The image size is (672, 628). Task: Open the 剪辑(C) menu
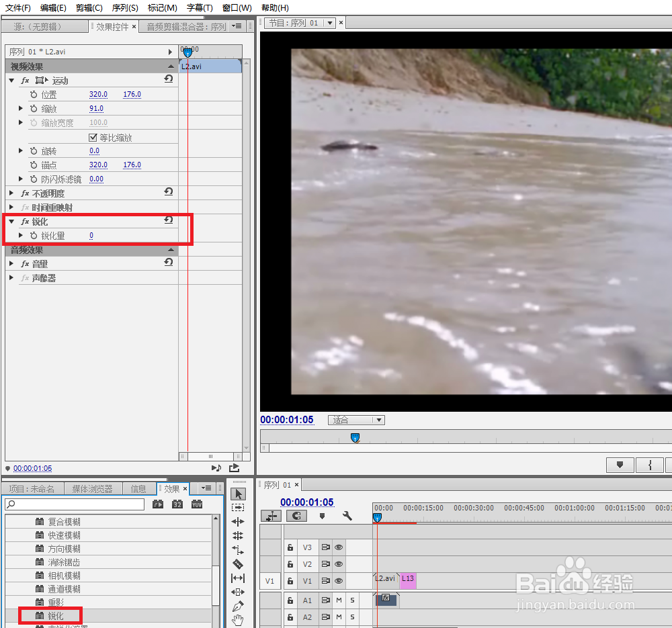click(89, 7)
